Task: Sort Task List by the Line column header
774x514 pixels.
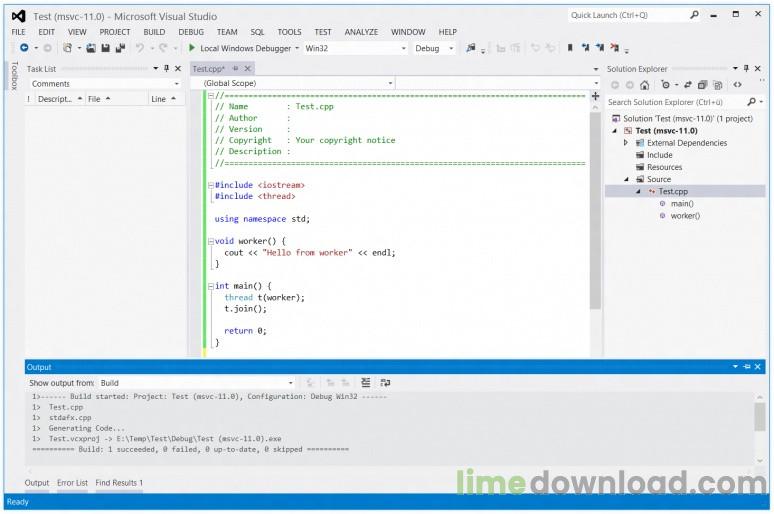Action: (164, 99)
